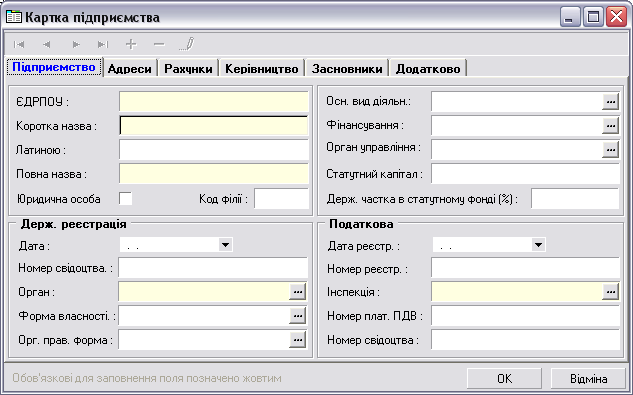Click the Фінансування text field

click(516, 126)
